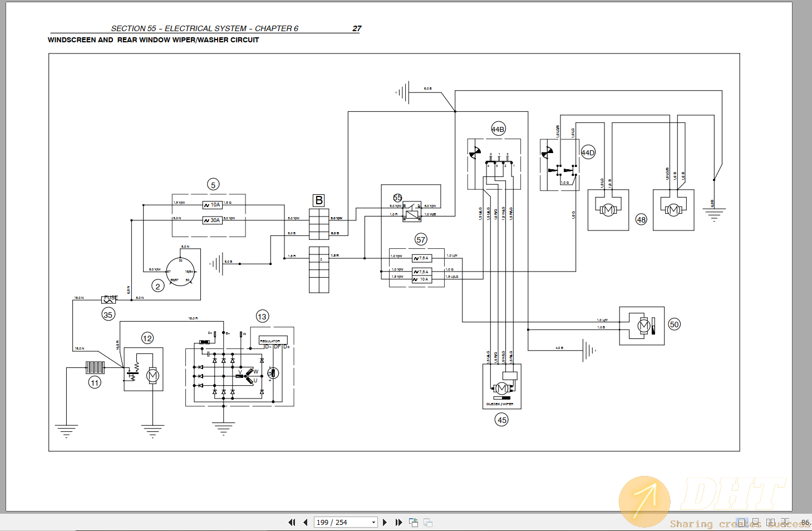Click the wiper motor component labeled 45

501,387
